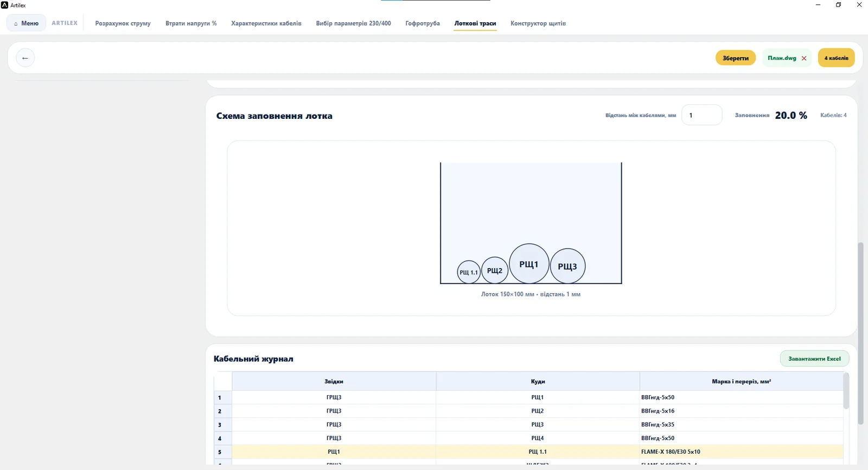This screenshot has height=470, width=868.
Task: Click the Зберегти button
Action: coord(736,58)
